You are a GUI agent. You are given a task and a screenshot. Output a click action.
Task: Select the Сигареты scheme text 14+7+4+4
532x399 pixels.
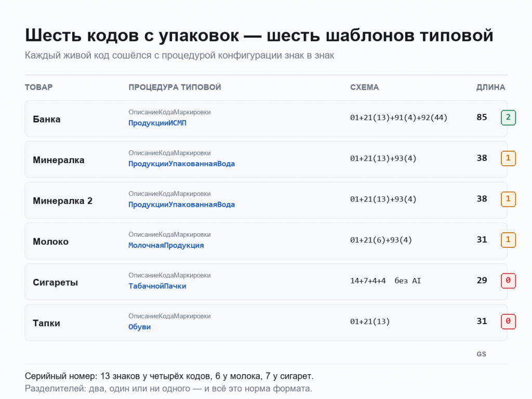pyautogui.click(x=368, y=281)
